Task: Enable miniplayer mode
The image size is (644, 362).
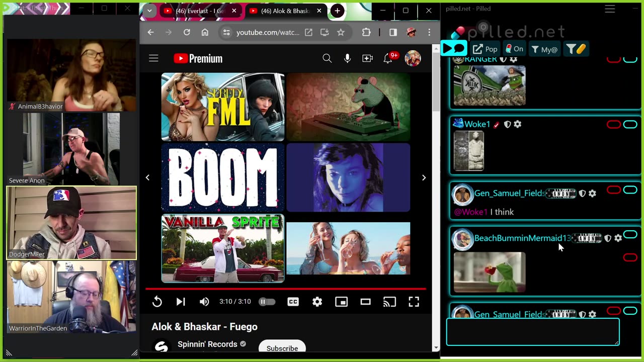Action: pos(341,302)
